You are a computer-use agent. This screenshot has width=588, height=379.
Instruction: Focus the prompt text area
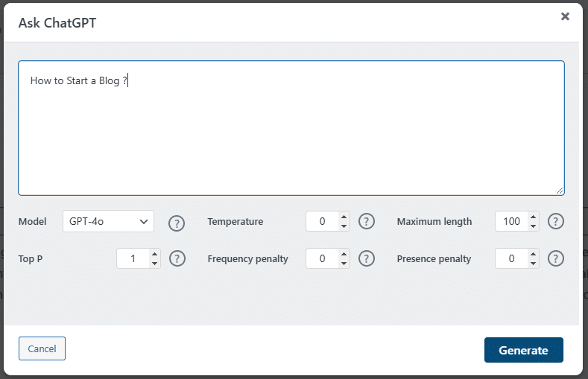pyautogui.click(x=291, y=128)
